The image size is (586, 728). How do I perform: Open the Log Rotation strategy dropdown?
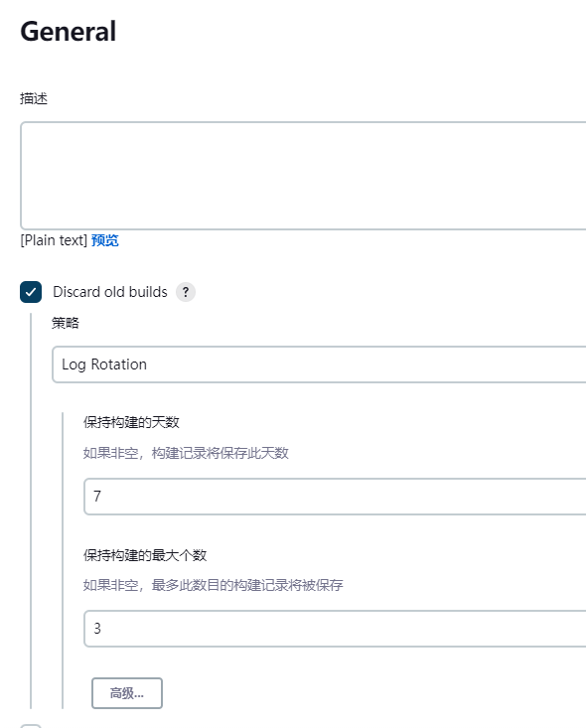[x=319, y=364]
